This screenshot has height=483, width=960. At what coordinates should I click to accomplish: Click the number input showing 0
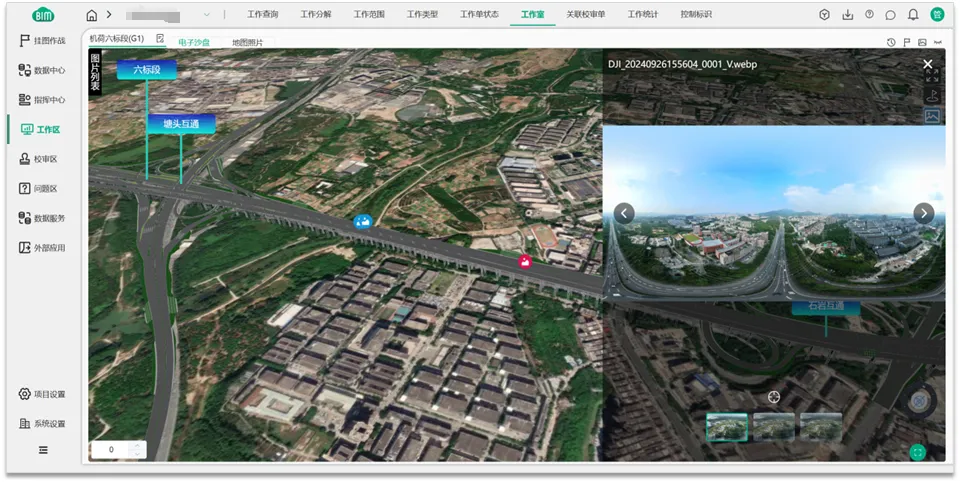pyautogui.click(x=111, y=449)
